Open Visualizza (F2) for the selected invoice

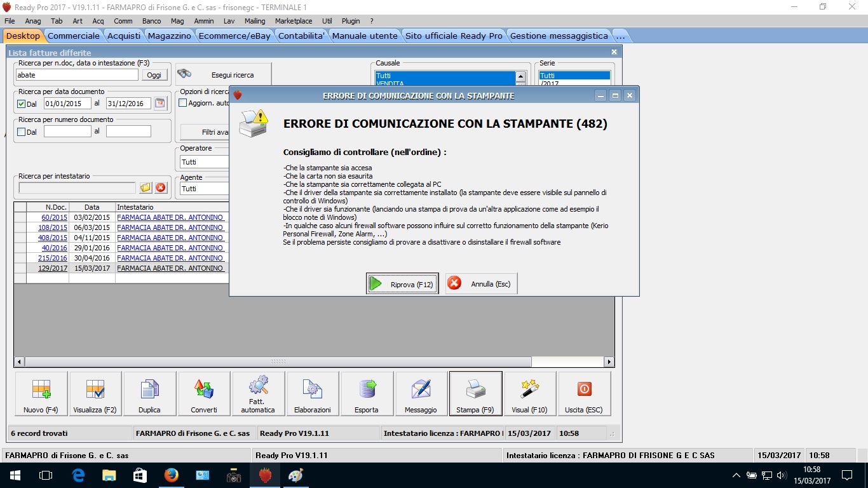coord(95,393)
